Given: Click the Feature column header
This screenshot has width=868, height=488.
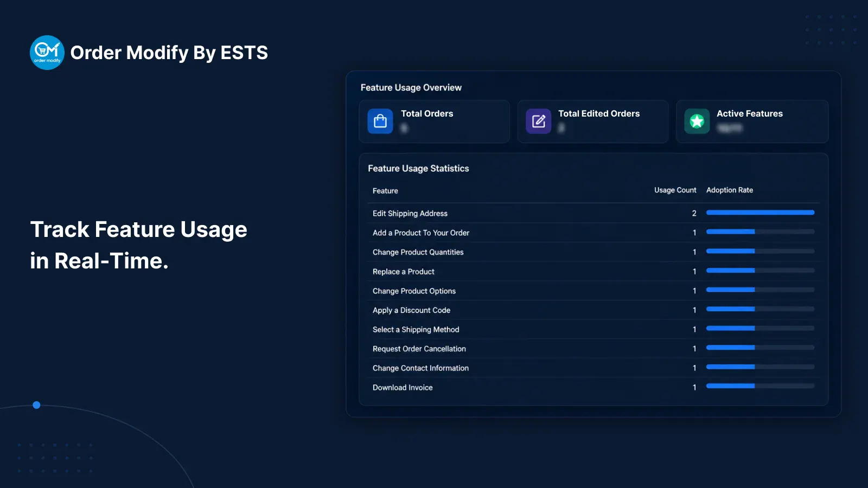Looking at the screenshot, I should [385, 191].
